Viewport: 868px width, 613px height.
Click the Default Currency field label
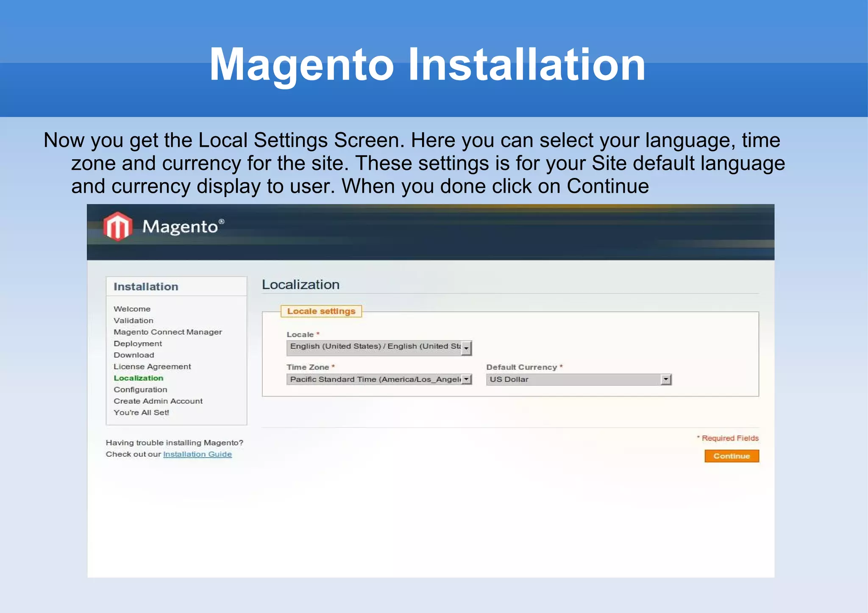coord(524,367)
